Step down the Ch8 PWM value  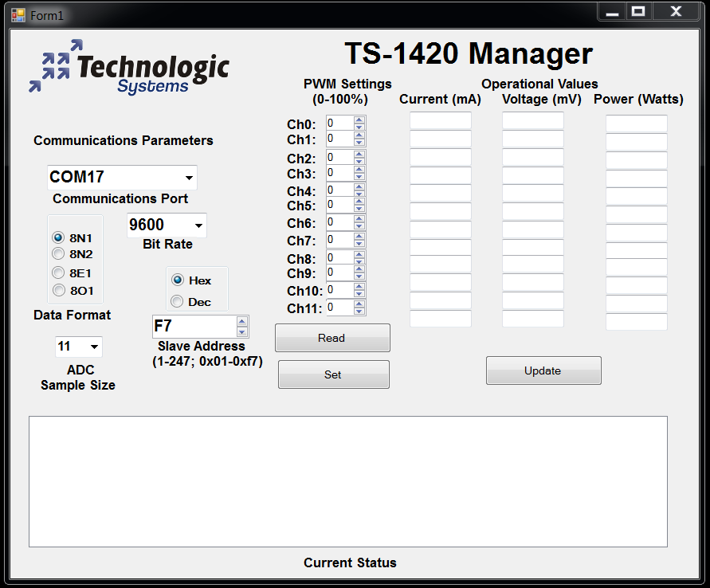359,261
